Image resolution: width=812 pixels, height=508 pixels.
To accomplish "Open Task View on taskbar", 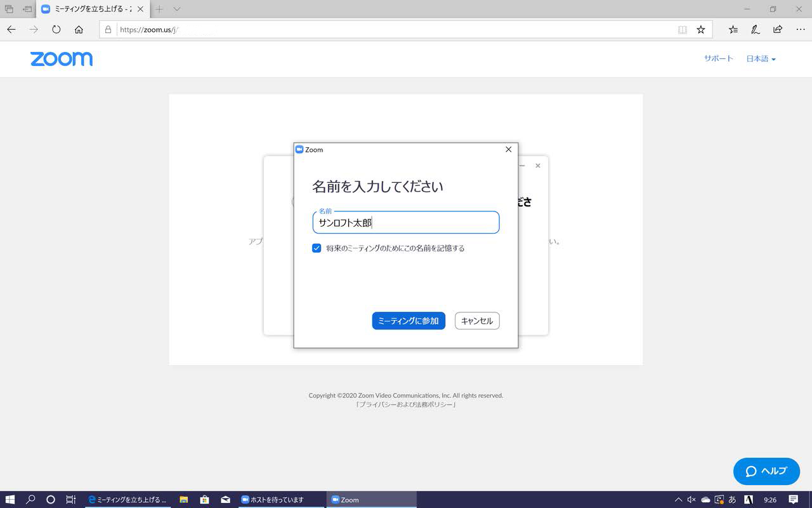I will (x=71, y=500).
